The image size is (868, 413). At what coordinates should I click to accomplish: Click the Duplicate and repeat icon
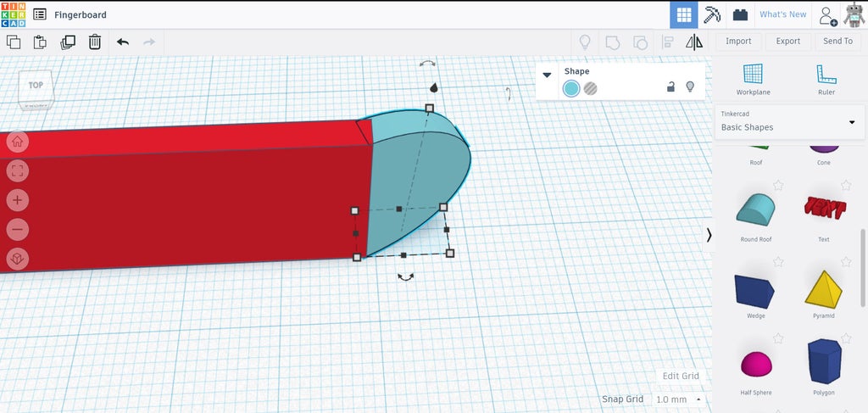click(68, 42)
